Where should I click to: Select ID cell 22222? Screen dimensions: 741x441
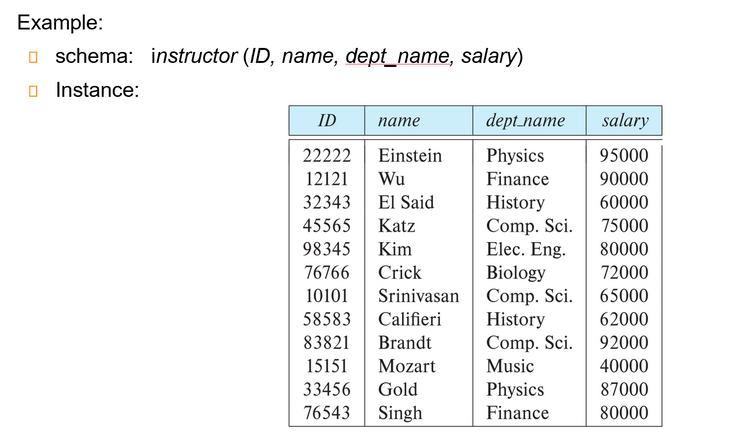coord(327,156)
